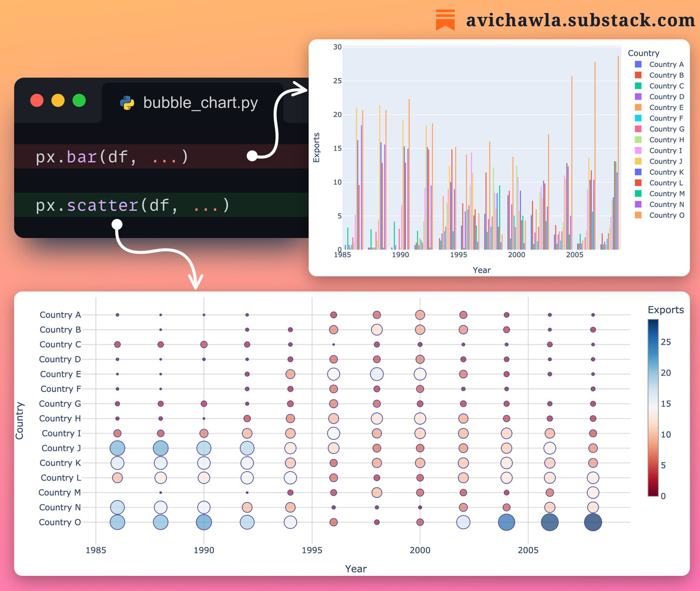700x591 pixels.
Task: Click the Country K blue legend marker
Action: 639,172
